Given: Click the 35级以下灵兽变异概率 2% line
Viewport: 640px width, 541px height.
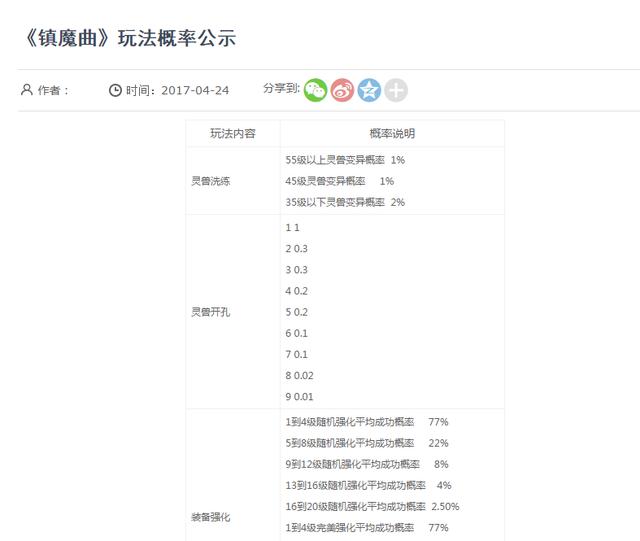Looking at the screenshot, I should pyautogui.click(x=345, y=202).
